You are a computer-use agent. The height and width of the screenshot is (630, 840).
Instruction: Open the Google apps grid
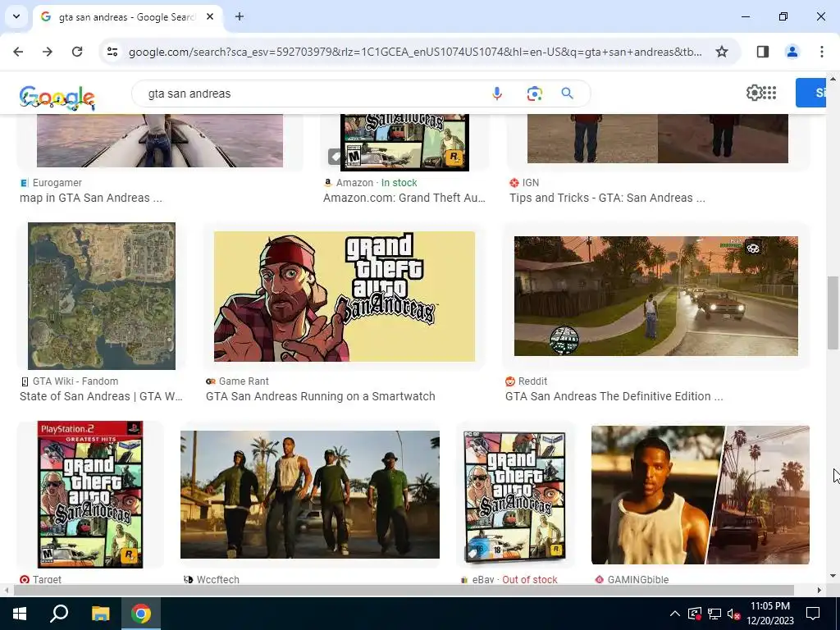tap(769, 93)
